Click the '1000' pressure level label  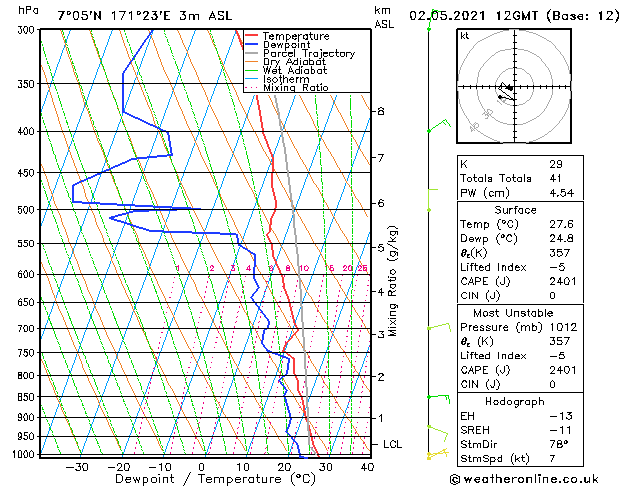coord(25,454)
